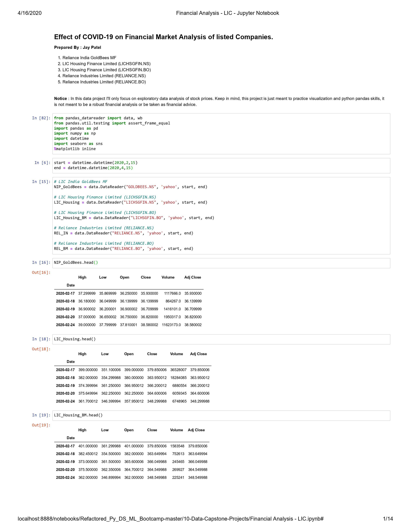The width and height of the screenshot is (411, 532).
Task: Click the Out[18] output prompt
Action: tap(41, 349)
